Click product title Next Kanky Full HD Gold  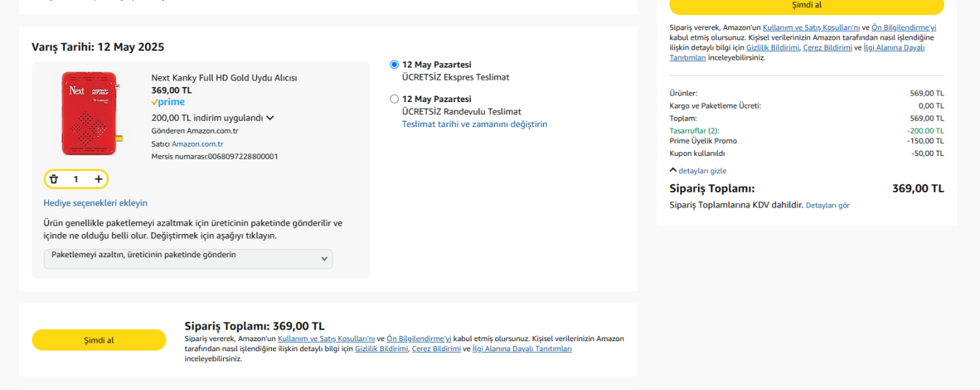click(x=224, y=78)
